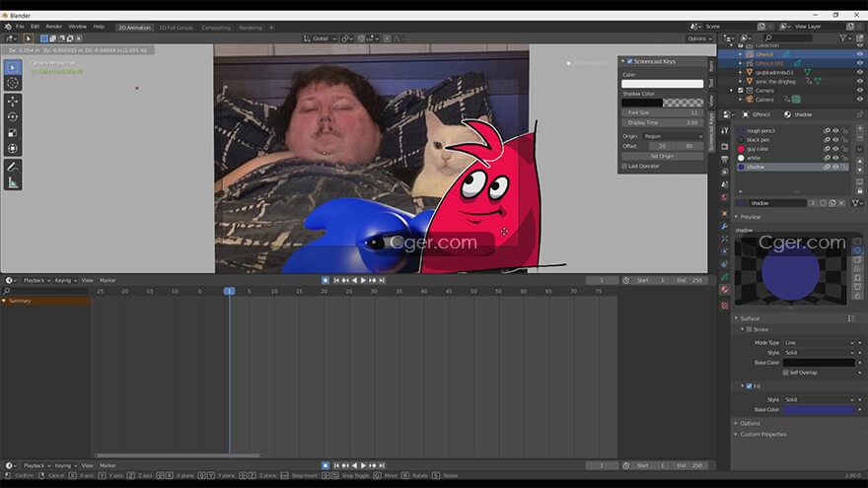The image size is (868, 488).
Task: Open upper timeline Playback popover
Action: pos(36,281)
